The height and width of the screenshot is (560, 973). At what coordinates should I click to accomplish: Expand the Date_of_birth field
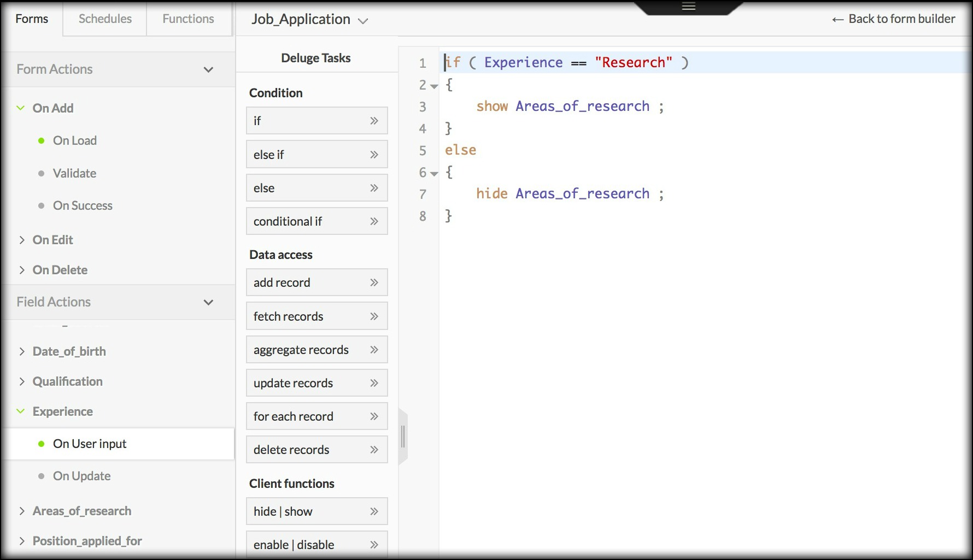[22, 351]
